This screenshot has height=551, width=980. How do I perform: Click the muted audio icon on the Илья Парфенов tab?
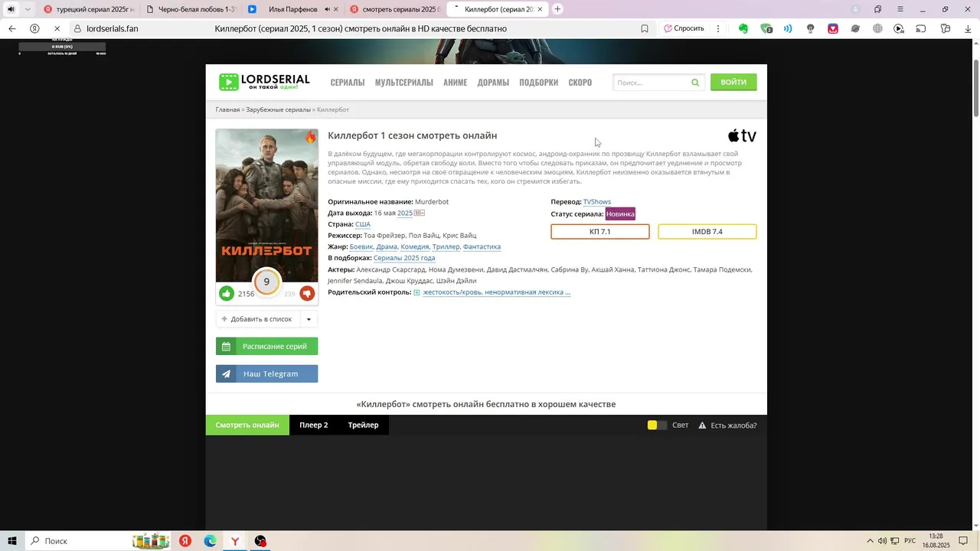click(328, 9)
